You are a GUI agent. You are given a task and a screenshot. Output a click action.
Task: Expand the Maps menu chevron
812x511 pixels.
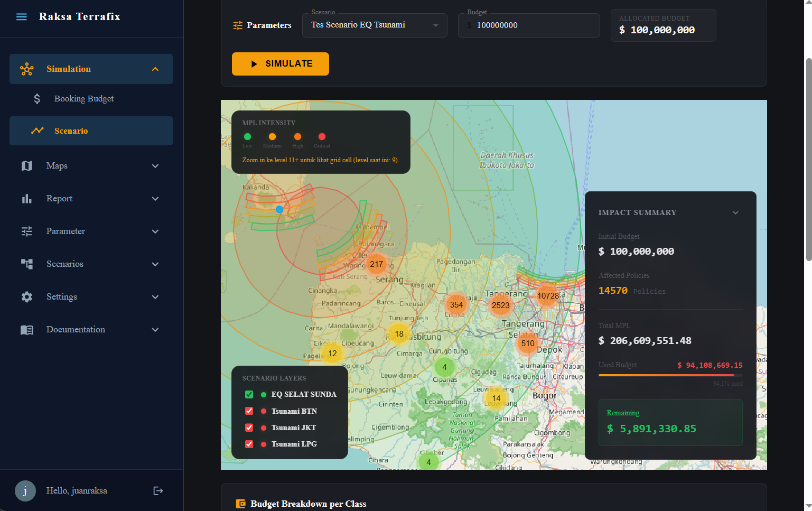click(x=155, y=166)
